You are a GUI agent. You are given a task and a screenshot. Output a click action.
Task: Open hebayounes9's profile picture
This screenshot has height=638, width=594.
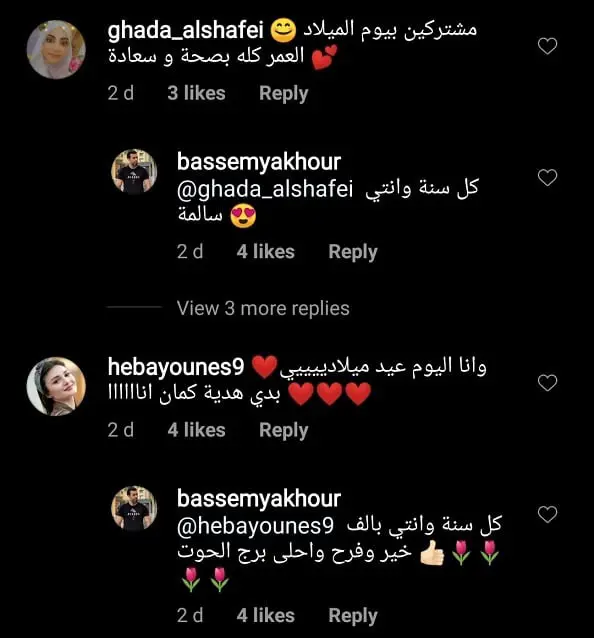56,386
